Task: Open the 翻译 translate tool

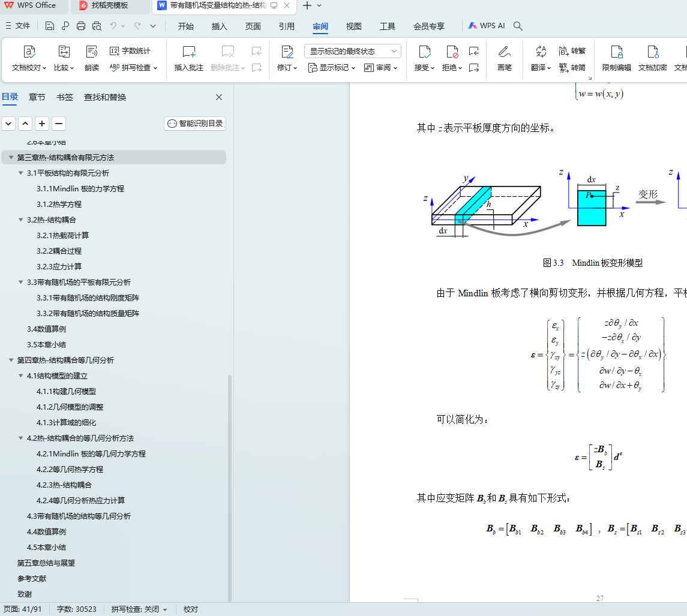Action: [541, 58]
